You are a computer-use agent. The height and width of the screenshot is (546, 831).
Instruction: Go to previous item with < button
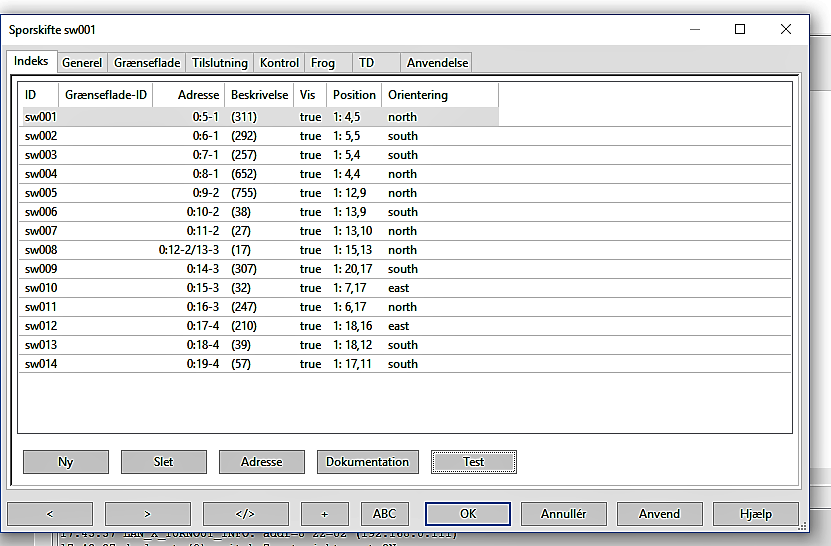tap(50, 514)
